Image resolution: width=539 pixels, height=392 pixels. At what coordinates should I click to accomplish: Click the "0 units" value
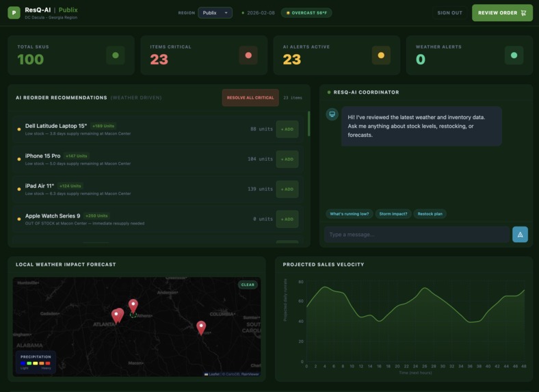[x=263, y=219]
